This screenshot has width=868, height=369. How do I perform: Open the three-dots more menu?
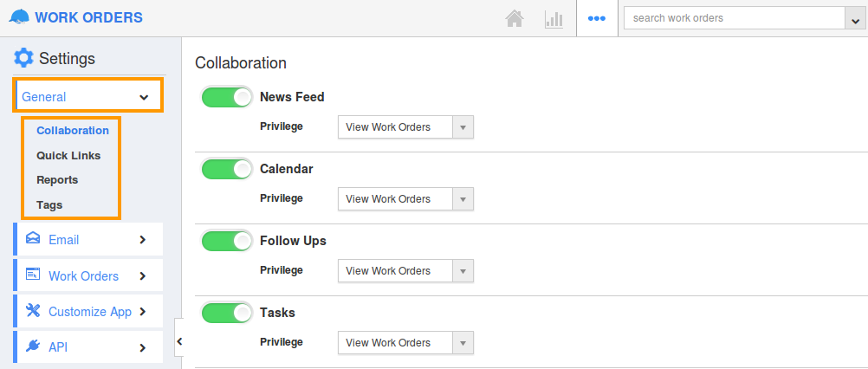[597, 18]
